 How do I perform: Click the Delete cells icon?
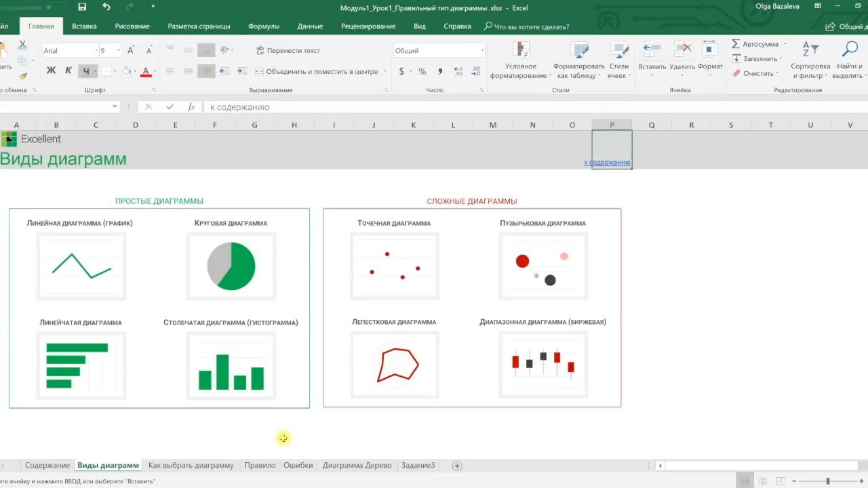tap(682, 50)
